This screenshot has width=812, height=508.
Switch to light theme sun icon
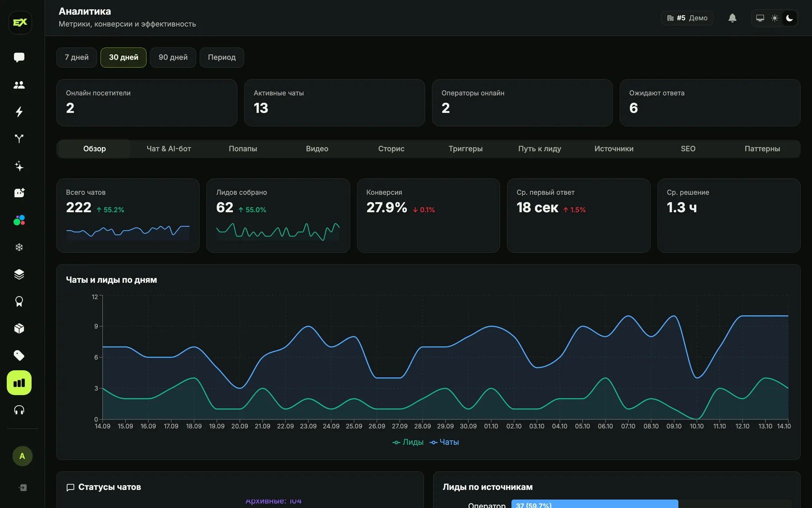[x=775, y=18]
